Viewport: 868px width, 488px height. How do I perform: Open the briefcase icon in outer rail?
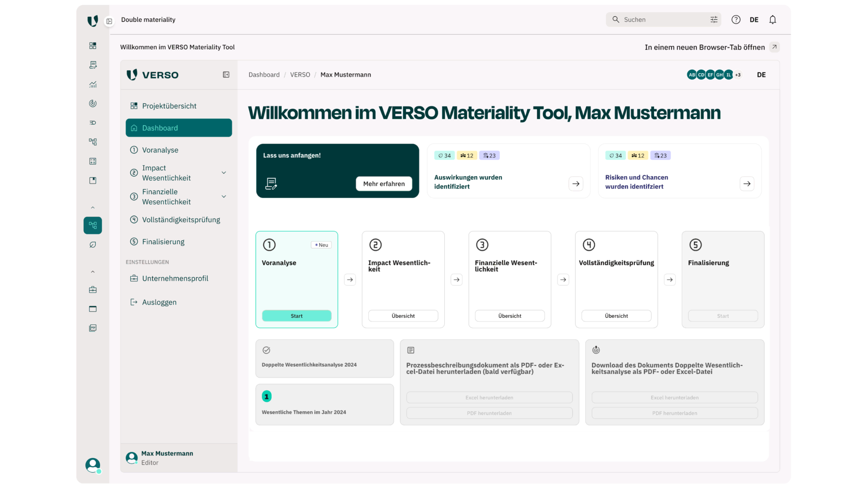point(93,289)
